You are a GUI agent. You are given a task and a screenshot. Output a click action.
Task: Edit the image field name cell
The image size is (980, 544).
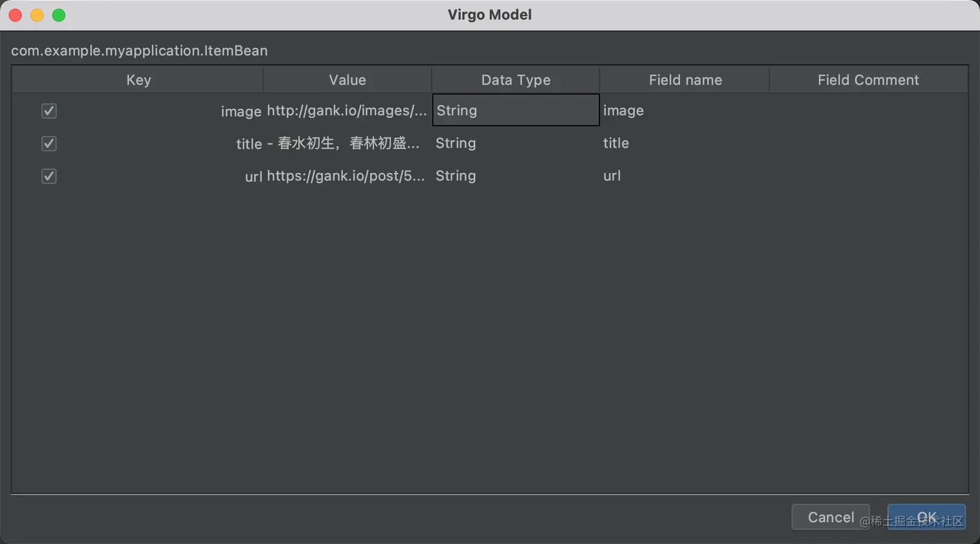(x=684, y=111)
